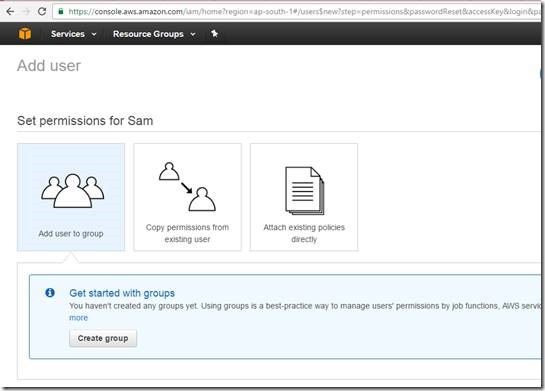The width and height of the screenshot is (545, 391).
Task: Click the Set permissions for Sam heading
Action: (85, 121)
